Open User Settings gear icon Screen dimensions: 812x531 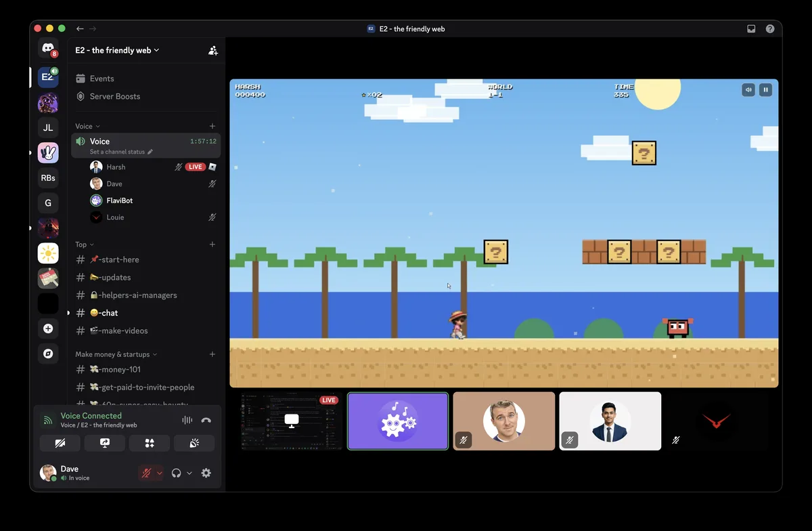[x=206, y=473]
